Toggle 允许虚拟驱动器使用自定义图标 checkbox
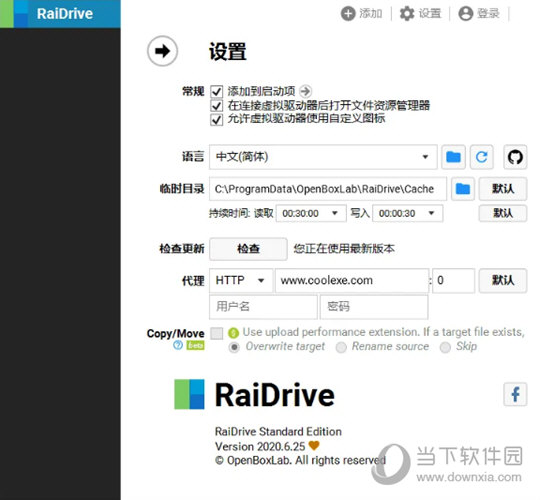This screenshot has height=500, width=540. (217, 120)
